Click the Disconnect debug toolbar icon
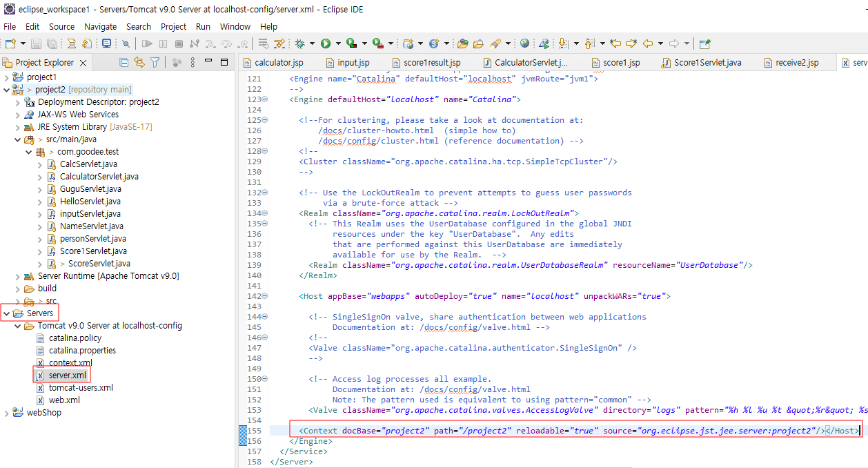 coord(194,43)
